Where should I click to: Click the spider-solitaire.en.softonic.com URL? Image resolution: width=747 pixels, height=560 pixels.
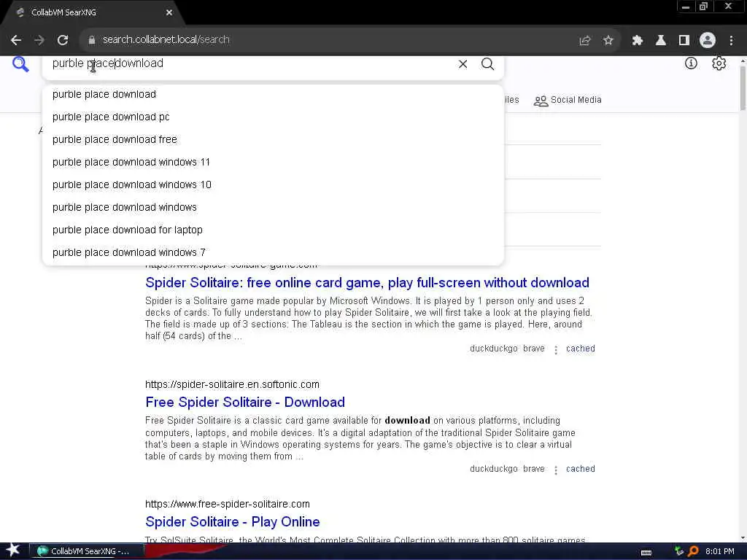coord(232,384)
